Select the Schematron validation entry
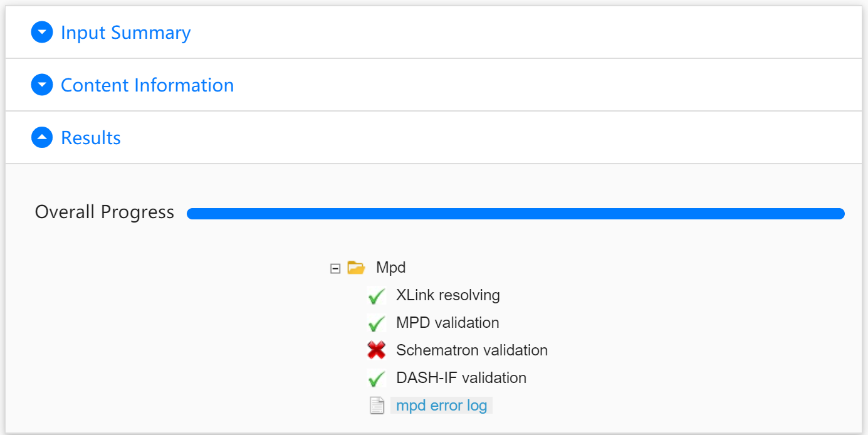868x435 pixels. 471,350
